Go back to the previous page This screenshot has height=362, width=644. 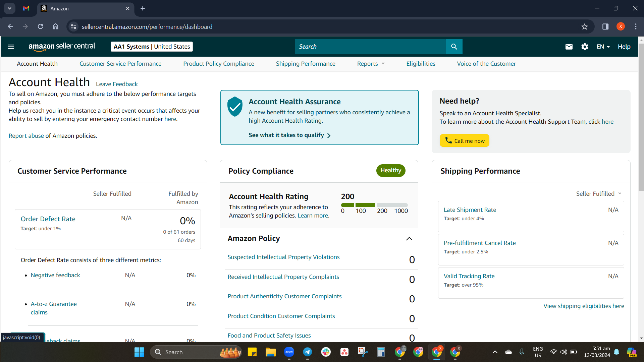pos(10,27)
